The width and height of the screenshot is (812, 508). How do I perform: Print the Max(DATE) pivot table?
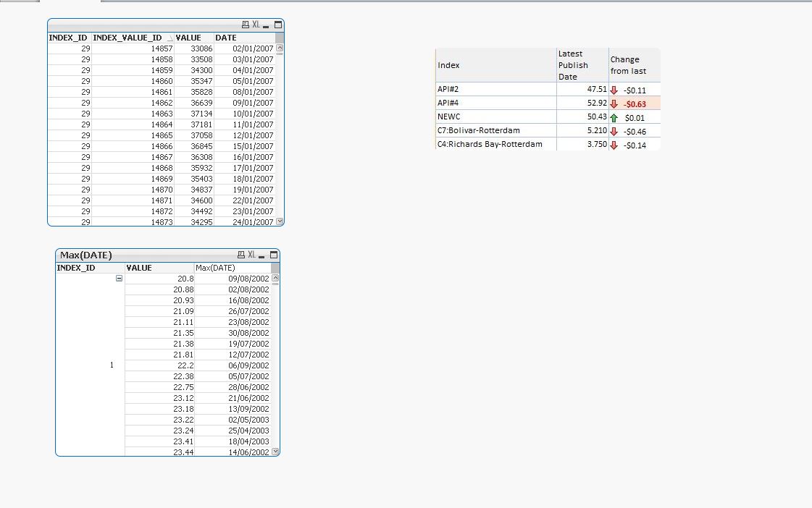pyautogui.click(x=241, y=255)
